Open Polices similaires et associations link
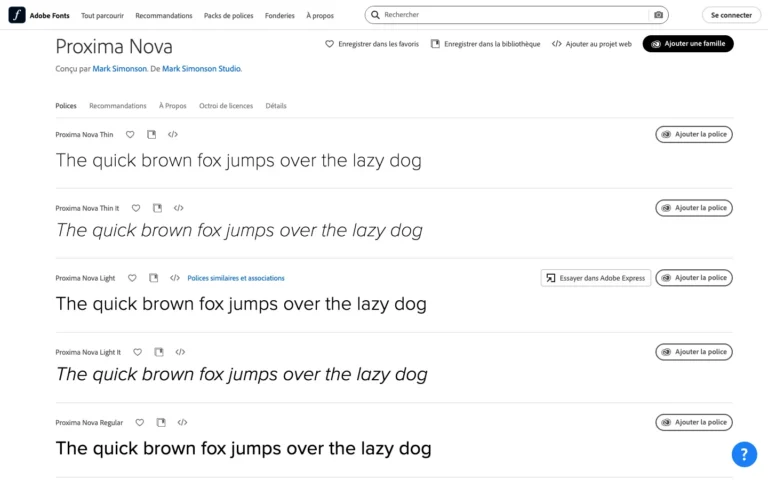Image resolution: width=768 pixels, height=480 pixels. tap(236, 278)
